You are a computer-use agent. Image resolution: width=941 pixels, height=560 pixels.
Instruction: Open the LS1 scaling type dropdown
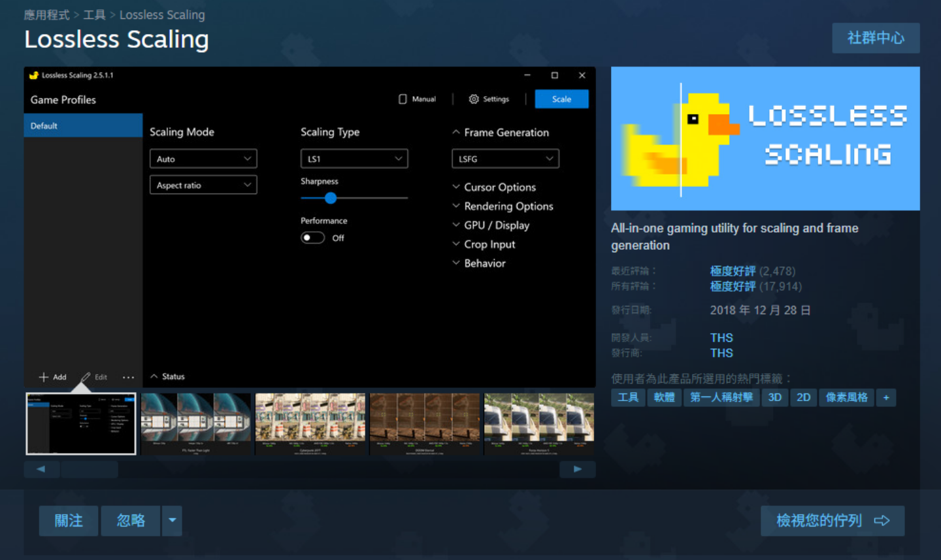coord(354,159)
